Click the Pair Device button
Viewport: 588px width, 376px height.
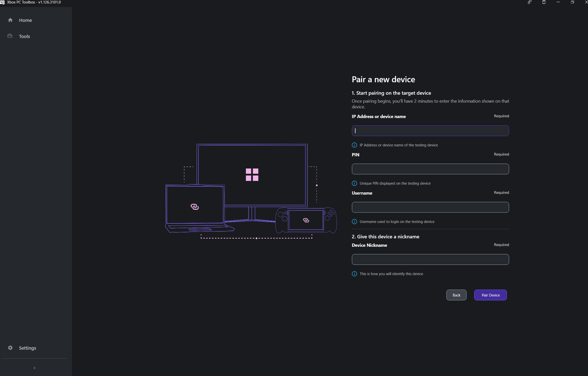[491, 295]
